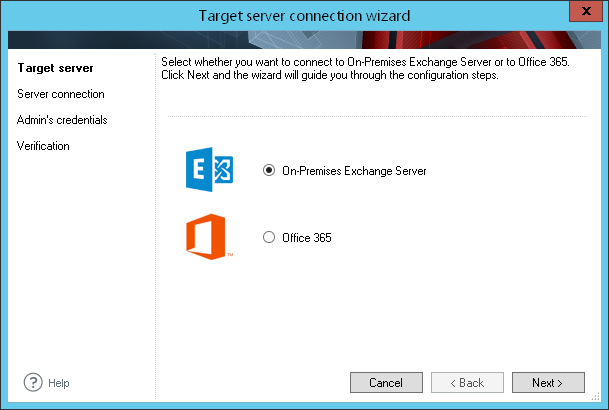Select the Verification step in the sidebar
The image size is (609, 410).
[43, 146]
